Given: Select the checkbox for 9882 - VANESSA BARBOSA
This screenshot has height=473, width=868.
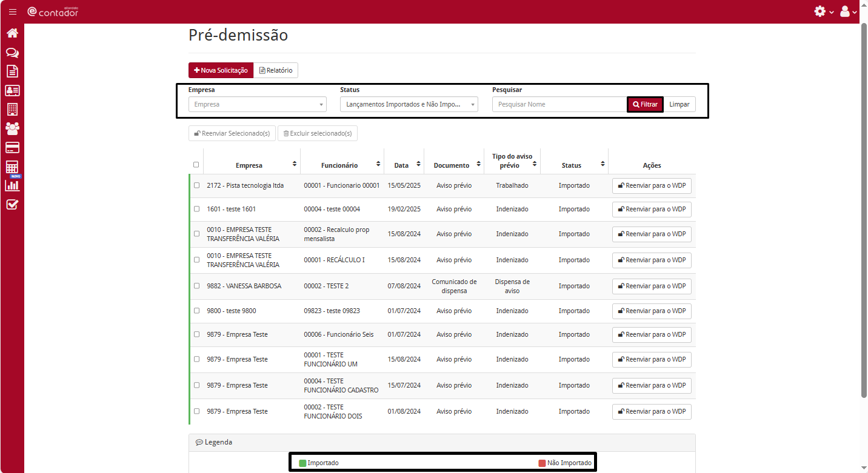Looking at the screenshot, I should pos(196,286).
